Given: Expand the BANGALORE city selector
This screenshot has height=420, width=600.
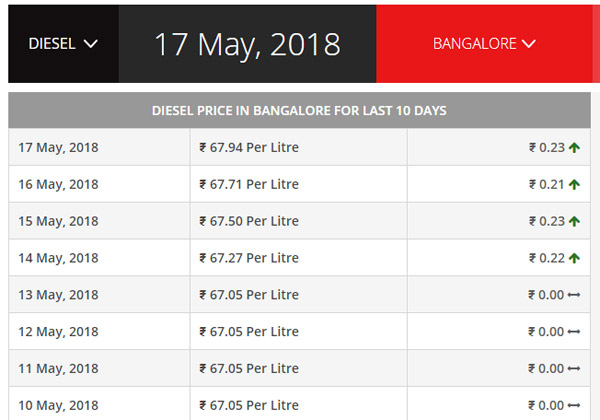Looking at the screenshot, I should tap(485, 44).
